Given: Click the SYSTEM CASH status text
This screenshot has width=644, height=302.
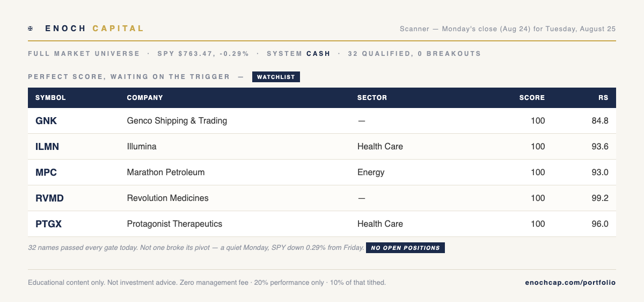Looking at the screenshot, I should pyautogui.click(x=298, y=54).
